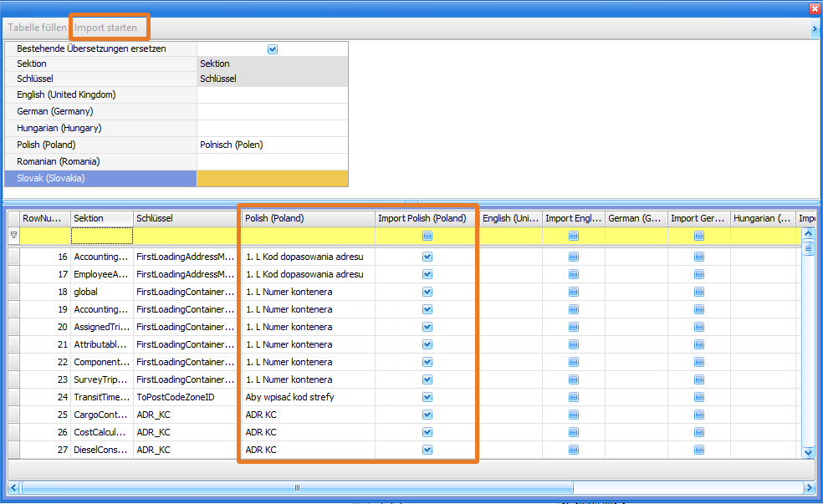Open the Slovak (Slovakia) yellow value cell
This screenshot has width=823, height=504.
pyautogui.click(x=272, y=178)
